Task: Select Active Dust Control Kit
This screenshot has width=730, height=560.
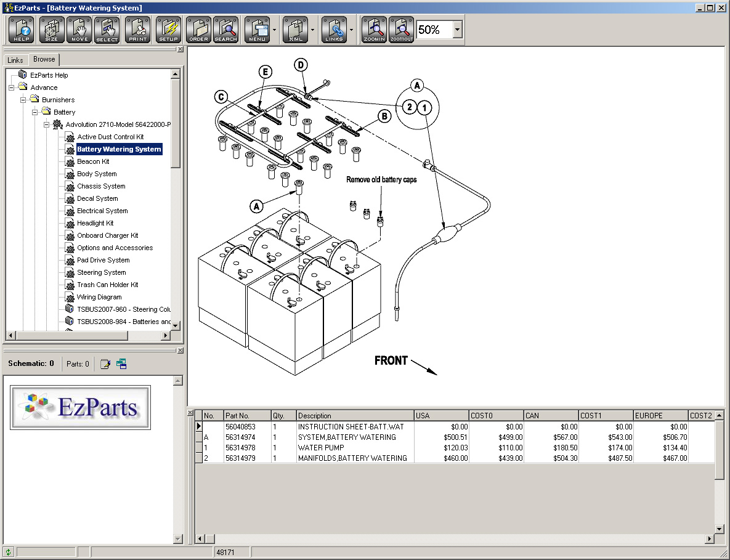Action: tap(110, 137)
